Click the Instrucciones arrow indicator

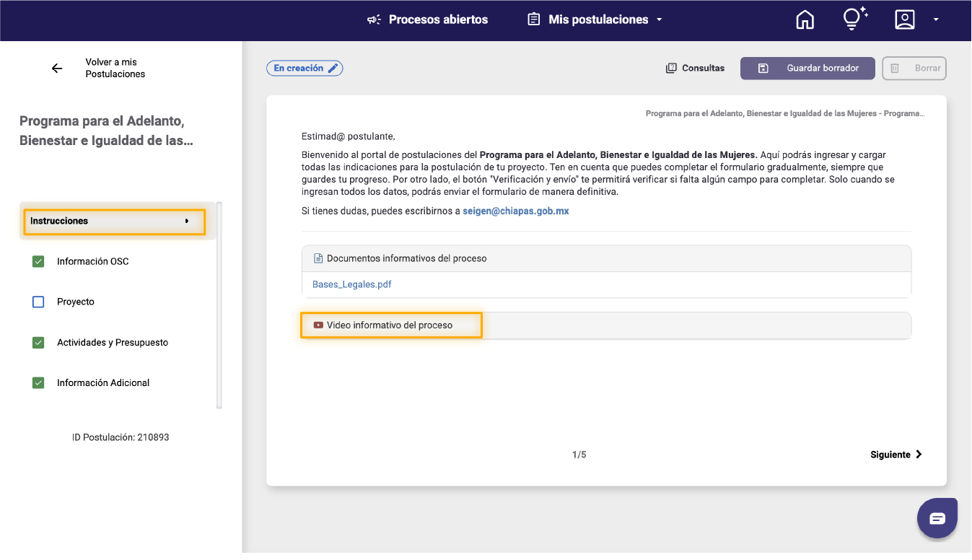pos(186,221)
